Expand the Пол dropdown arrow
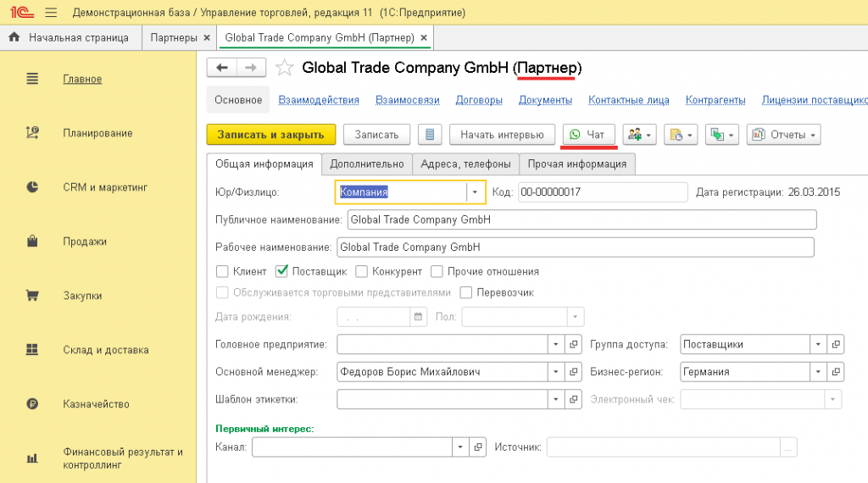 point(576,317)
